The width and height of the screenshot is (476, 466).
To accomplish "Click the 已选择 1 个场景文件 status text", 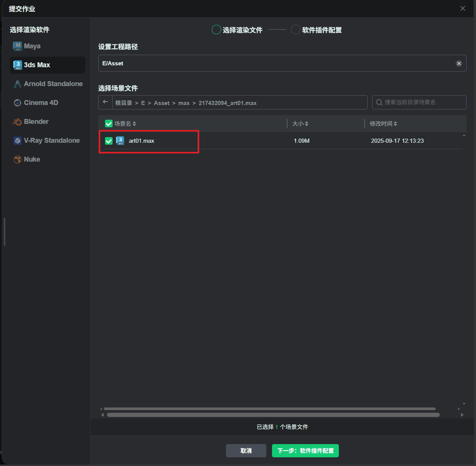I will (283, 427).
